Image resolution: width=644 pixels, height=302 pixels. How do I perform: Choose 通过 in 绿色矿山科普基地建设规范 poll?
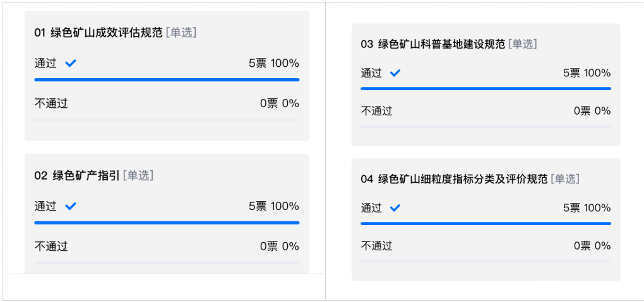[x=372, y=73]
